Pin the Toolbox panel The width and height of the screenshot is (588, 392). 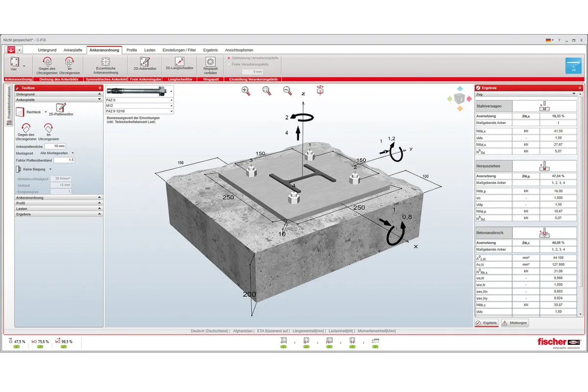(x=99, y=88)
